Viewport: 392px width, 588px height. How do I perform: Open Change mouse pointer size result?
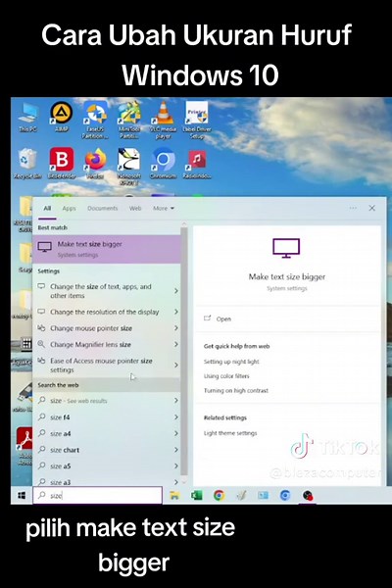tap(101, 328)
